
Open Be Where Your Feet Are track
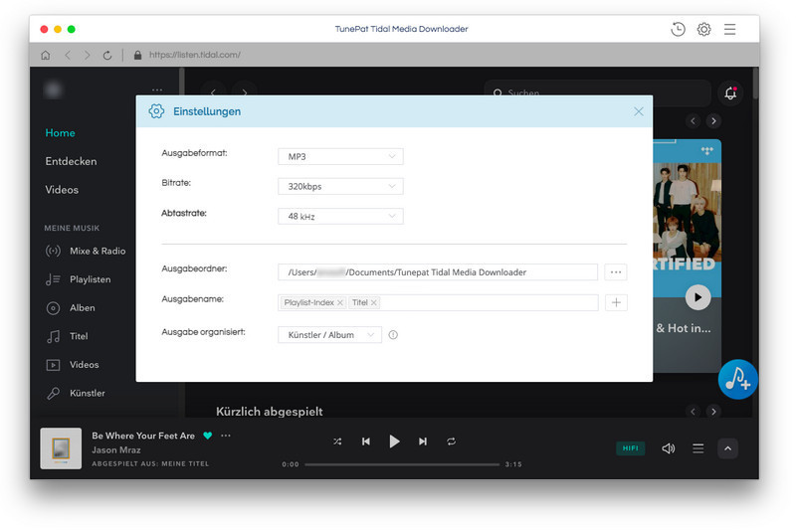[143, 436]
